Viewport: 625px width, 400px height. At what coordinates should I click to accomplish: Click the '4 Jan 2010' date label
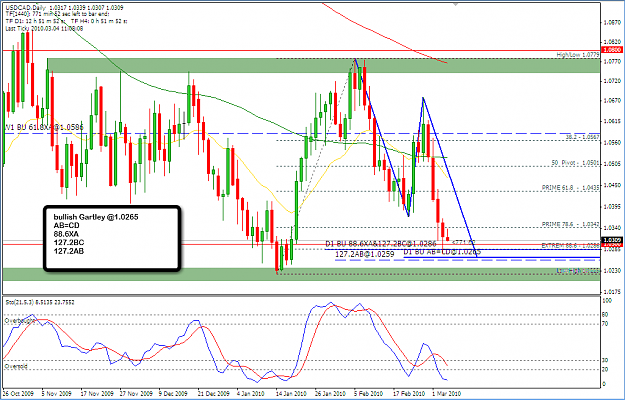pyautogui.click(x=251, y=393)
